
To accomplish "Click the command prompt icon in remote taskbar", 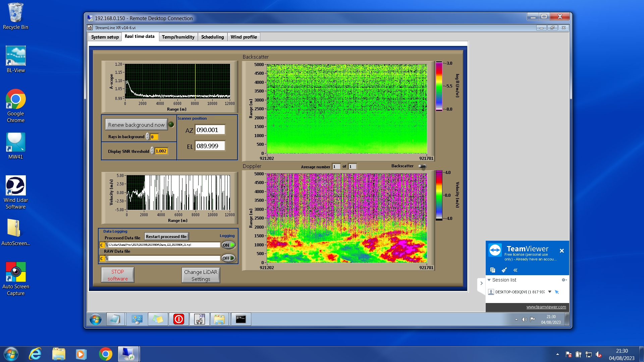I will [x=240, y=319].
